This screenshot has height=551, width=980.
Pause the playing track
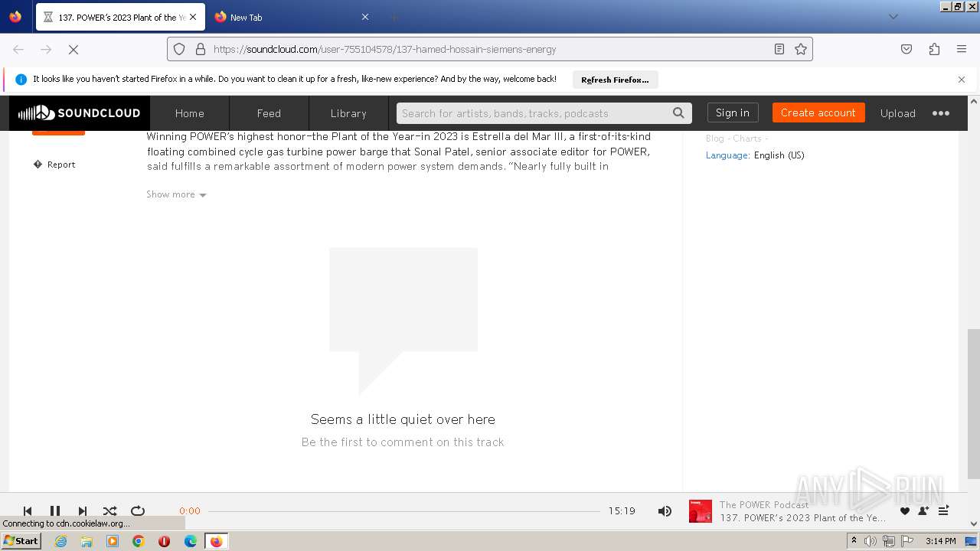[55, 511]
